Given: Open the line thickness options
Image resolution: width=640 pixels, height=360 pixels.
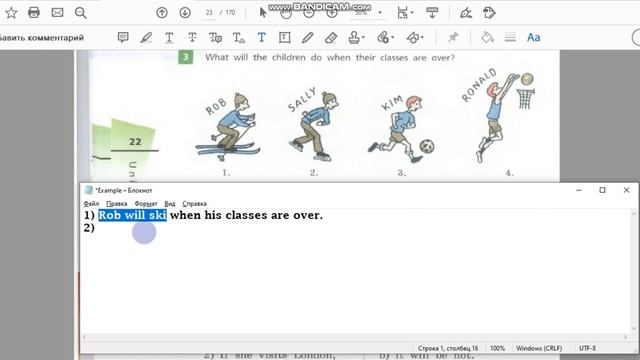Looking at the screenshot, I should 510,38.
